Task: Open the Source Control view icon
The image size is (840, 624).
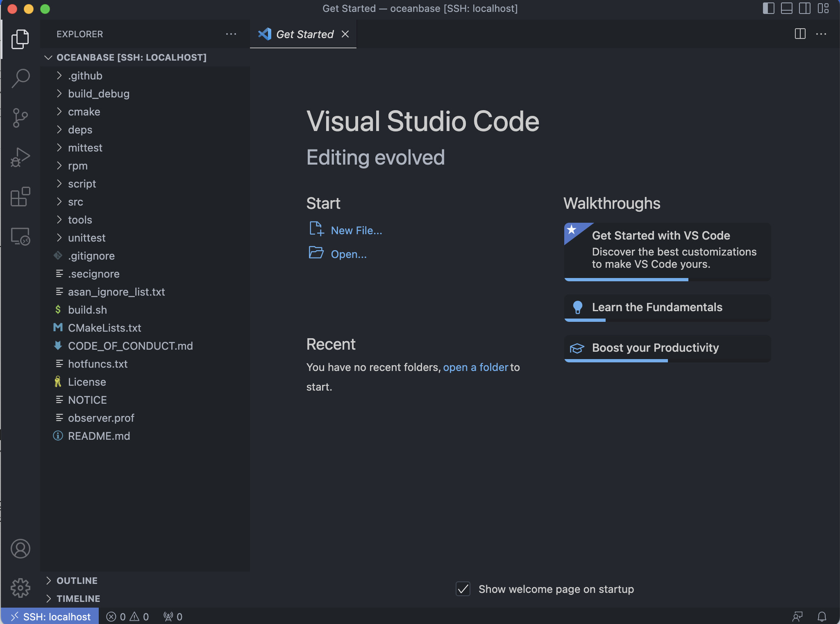Action: click(20, 118)
